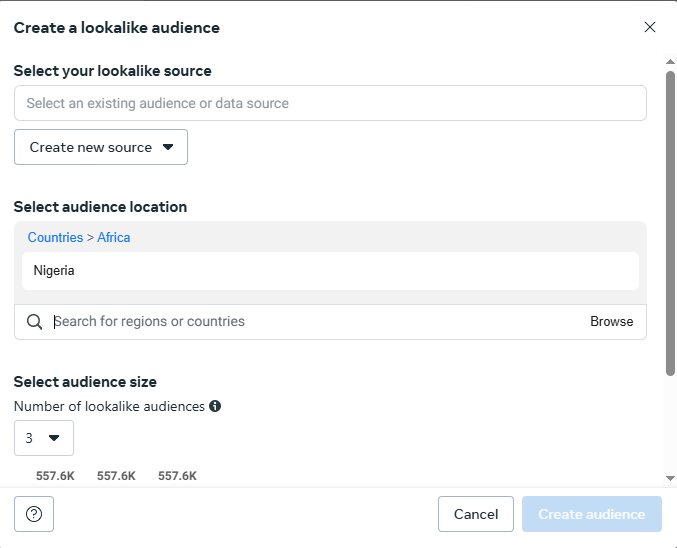Click the middle 557.6K audience size marker
677x548 pixels.
[116, 476]
